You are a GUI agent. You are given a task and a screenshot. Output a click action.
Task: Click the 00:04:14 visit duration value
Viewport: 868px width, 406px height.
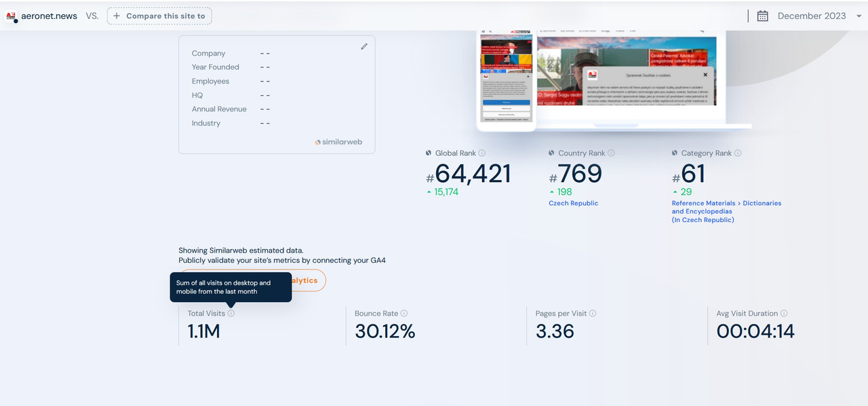[755, 331]
